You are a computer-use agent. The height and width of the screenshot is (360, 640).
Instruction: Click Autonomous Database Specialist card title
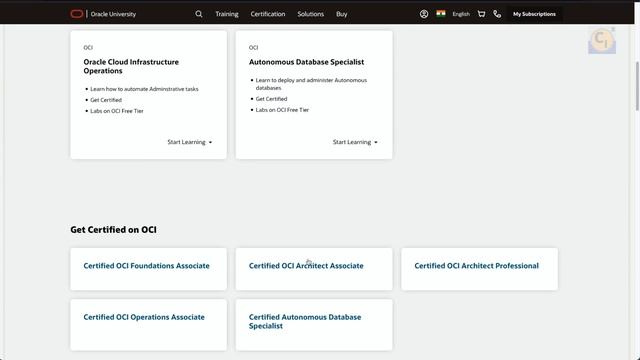pos(307,62)
